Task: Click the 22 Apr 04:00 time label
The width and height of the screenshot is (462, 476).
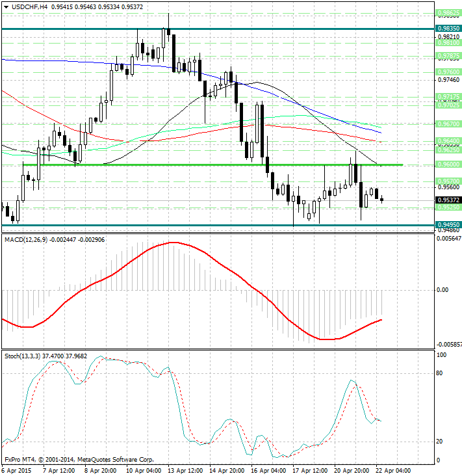Action: click(393, 471)
